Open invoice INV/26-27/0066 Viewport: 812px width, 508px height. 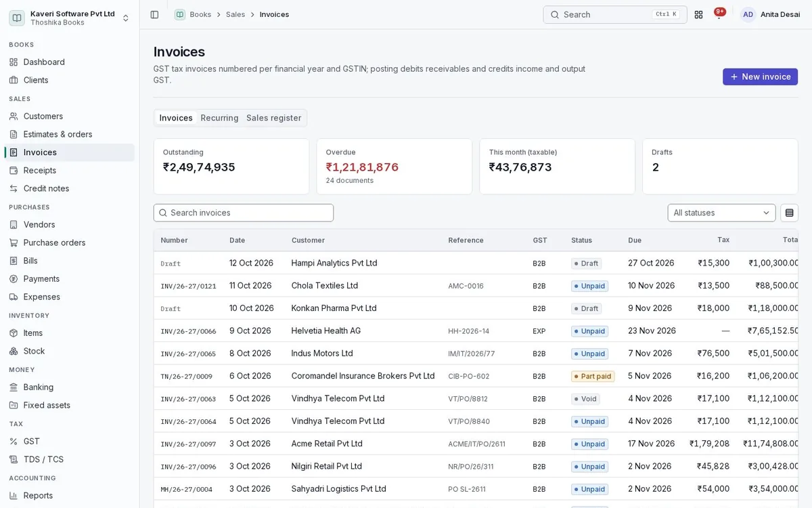(188, 331)
